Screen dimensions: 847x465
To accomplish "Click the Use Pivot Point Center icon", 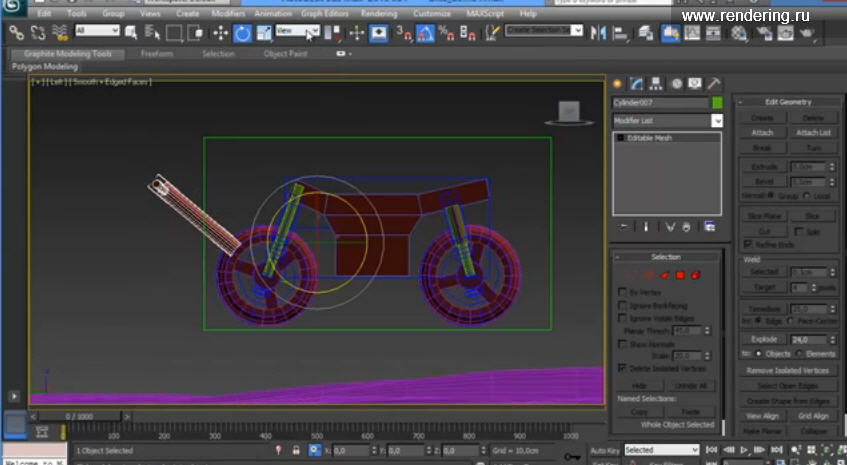I will (x=332, y=33).
